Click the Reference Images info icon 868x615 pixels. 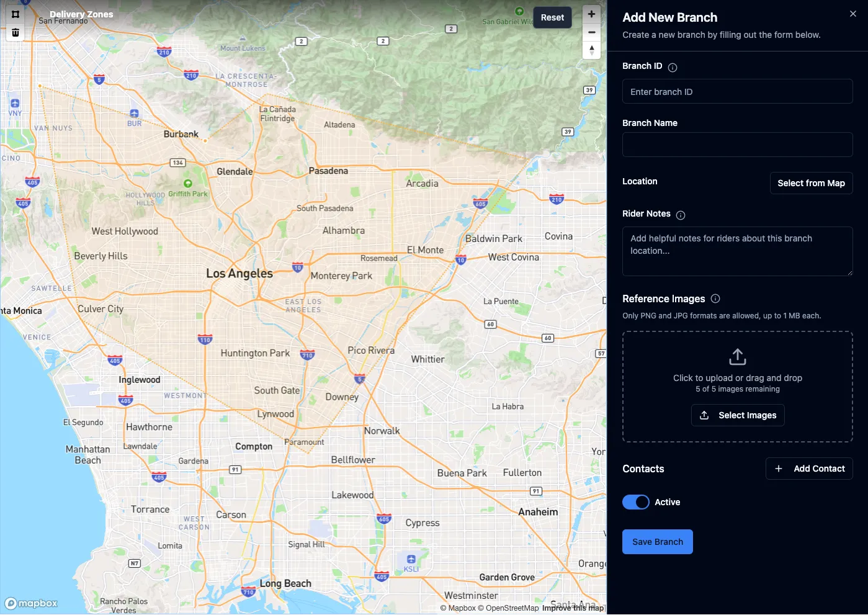click(x=715, y=299)
